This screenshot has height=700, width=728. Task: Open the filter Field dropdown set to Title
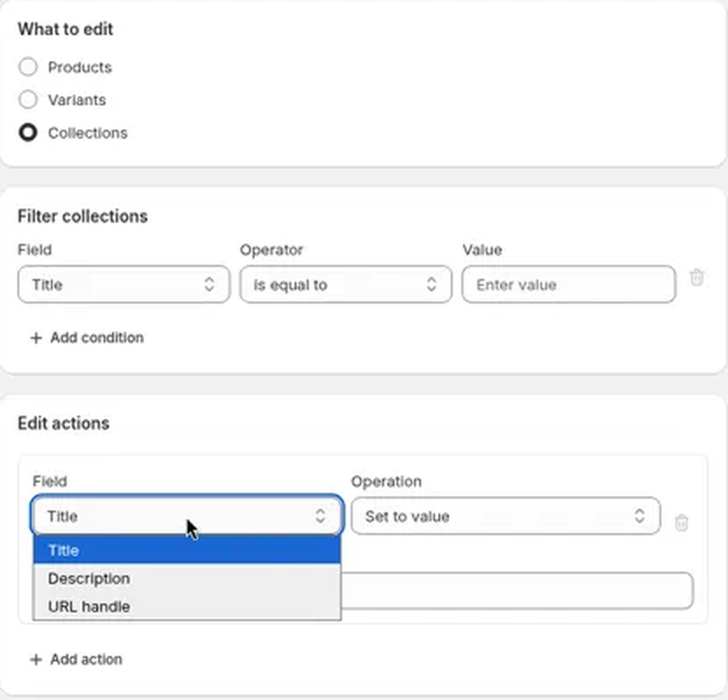pos(124,284)
